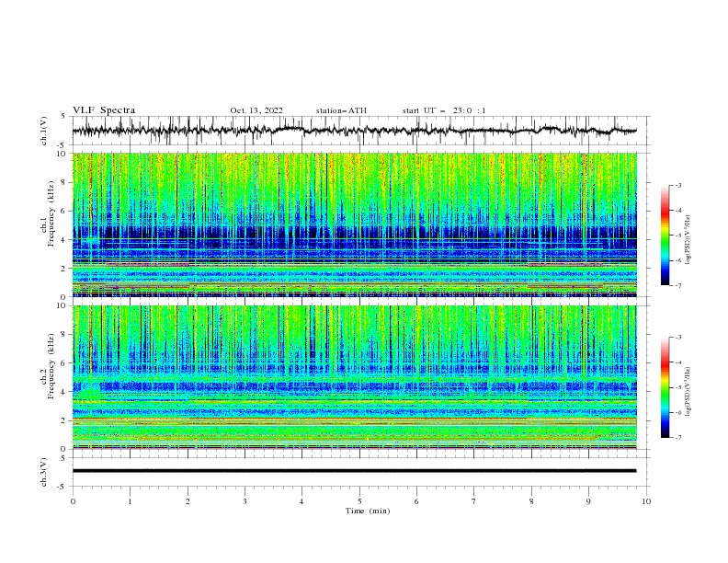Click the 'VLF Spectra' title text

[104, 110]
